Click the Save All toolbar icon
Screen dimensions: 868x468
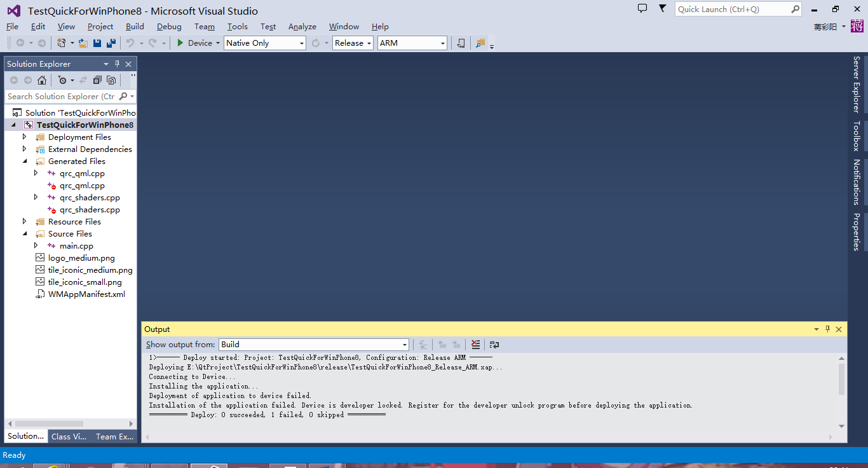coord(111,43)
